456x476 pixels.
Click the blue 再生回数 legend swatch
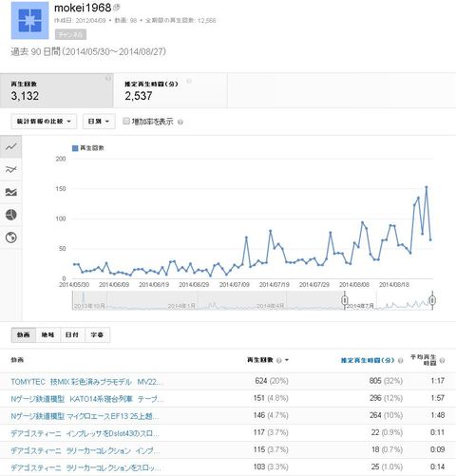(x=75, y=148)
